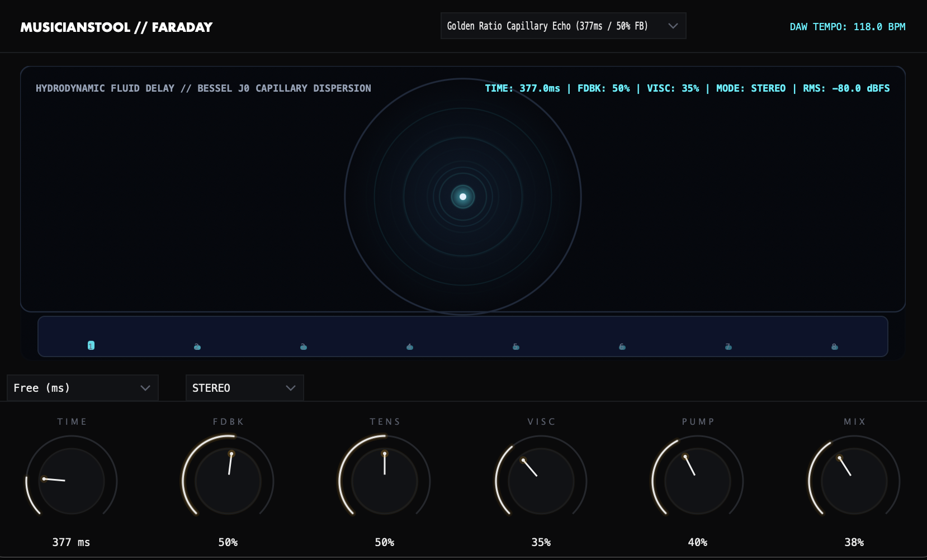
Task: Select step marker 2 in the strip
Action: coord(197,347)
